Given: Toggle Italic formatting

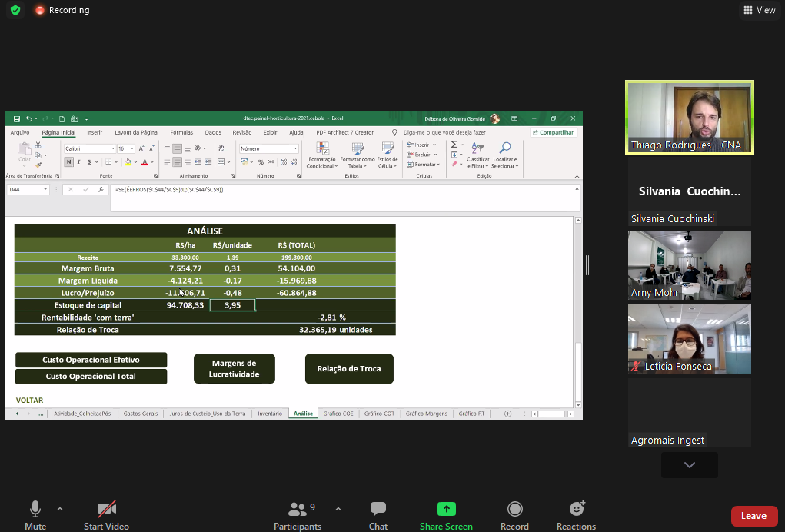Looking at the screenshot, I should click(x=78, y=162).
